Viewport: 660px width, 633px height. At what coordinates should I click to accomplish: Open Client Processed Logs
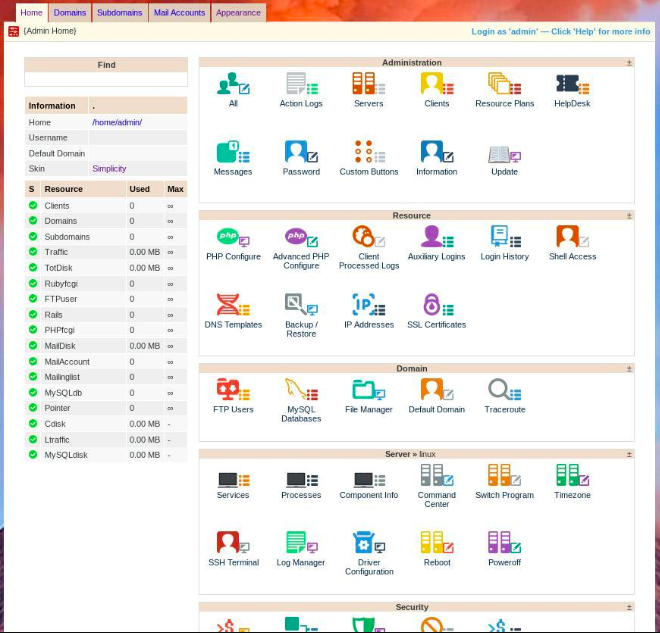[369, 237]
